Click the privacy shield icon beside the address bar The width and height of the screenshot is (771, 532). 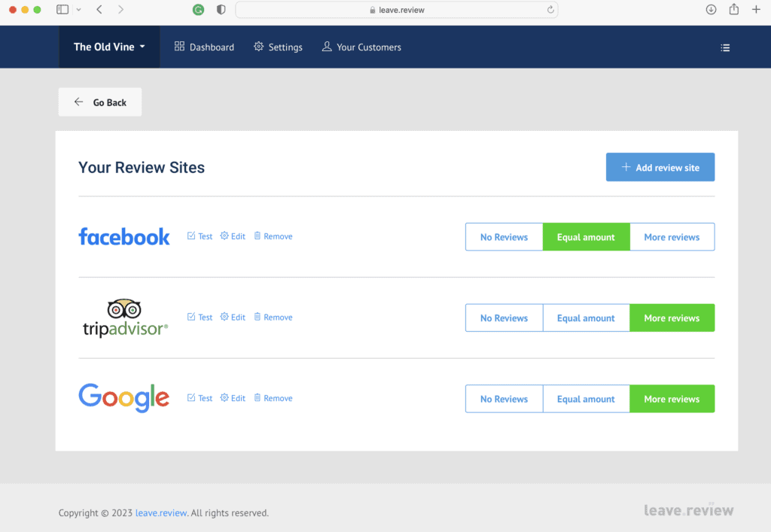[221, 10]
